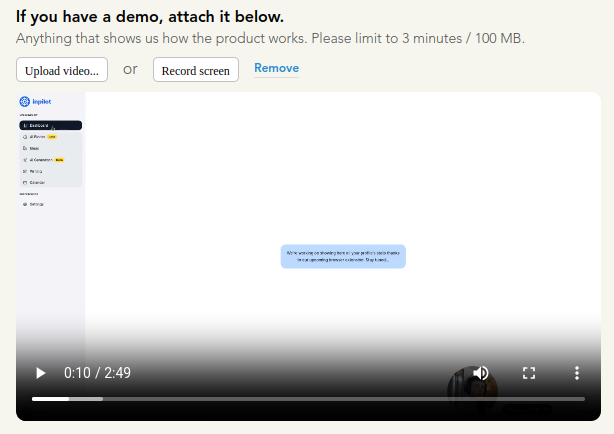614x434 pixels.
Task: Click the inpilot logo in the video preview
Action: pos(35,101)
